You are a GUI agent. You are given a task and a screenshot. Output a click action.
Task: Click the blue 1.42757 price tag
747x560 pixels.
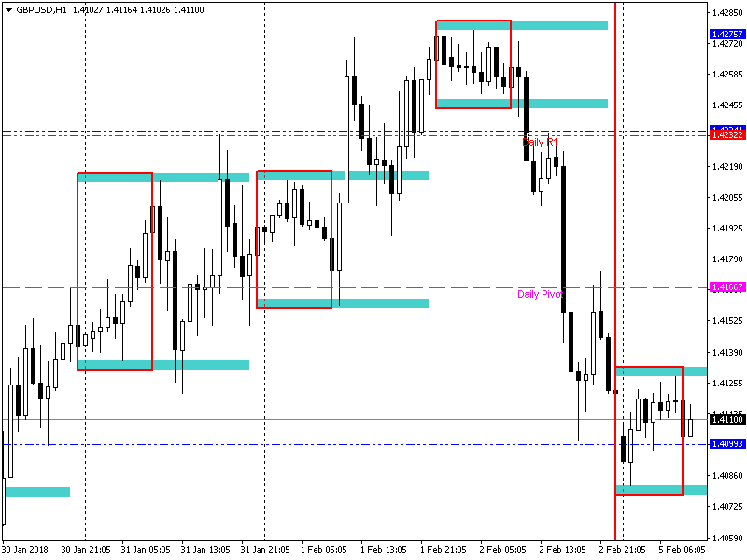[726, 35]
